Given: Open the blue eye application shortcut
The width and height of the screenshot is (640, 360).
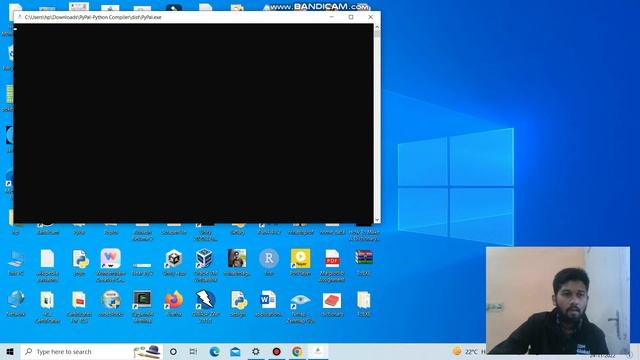Looking at the screenshot, I should (x=300, y=301).
